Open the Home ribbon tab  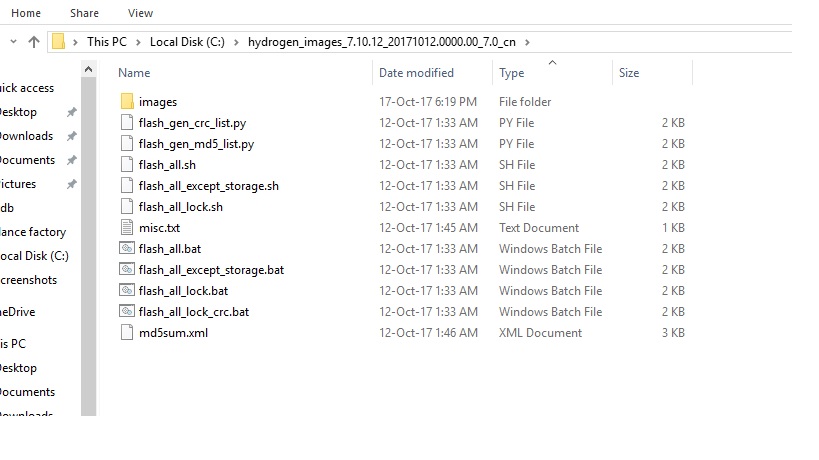(26, 13)
